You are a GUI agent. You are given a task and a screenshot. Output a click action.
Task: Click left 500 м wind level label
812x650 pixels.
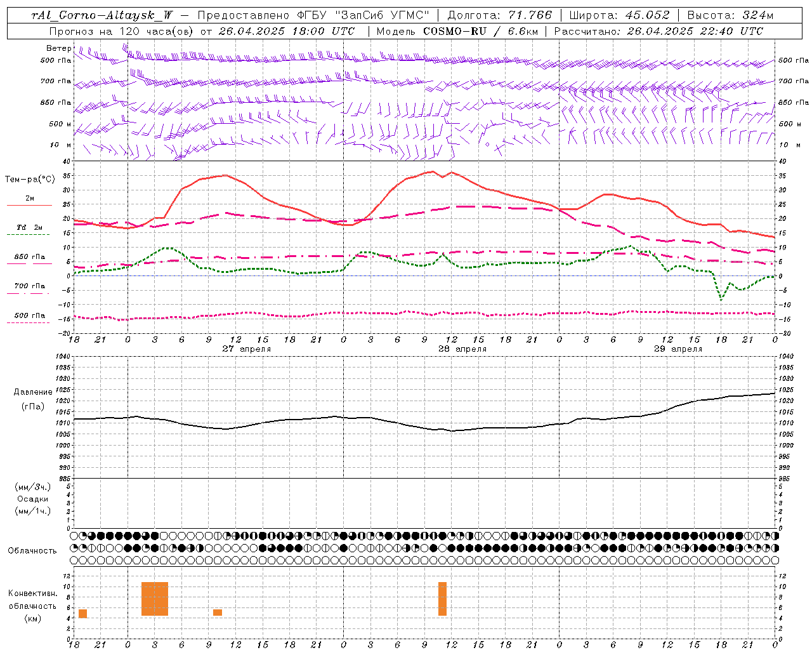coord(60,124)
